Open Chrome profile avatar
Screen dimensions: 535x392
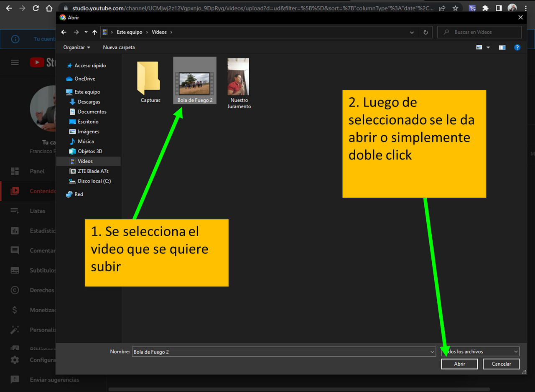point(512,8)
